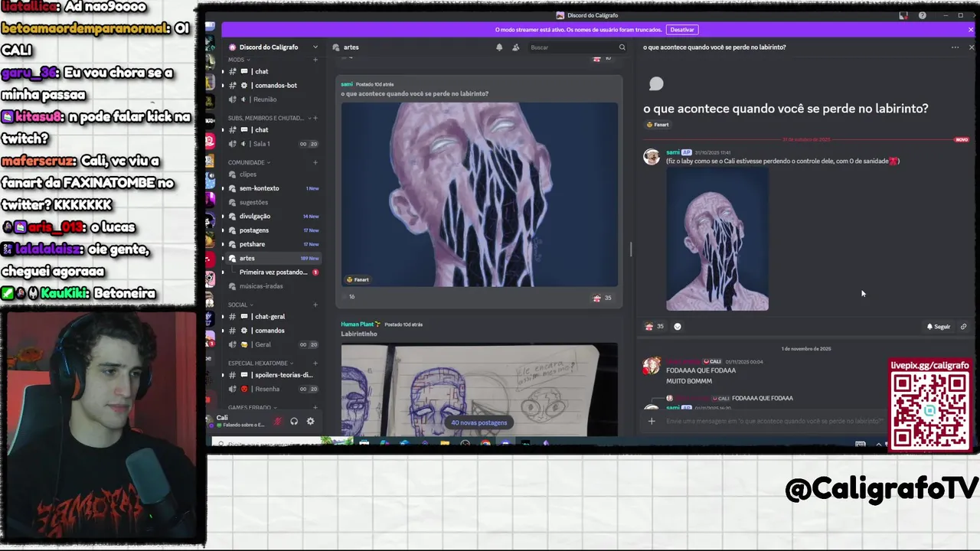This screenshot has height=551, width=980.
Task: Open notification bell in artes header
Action: pos(499,47)
